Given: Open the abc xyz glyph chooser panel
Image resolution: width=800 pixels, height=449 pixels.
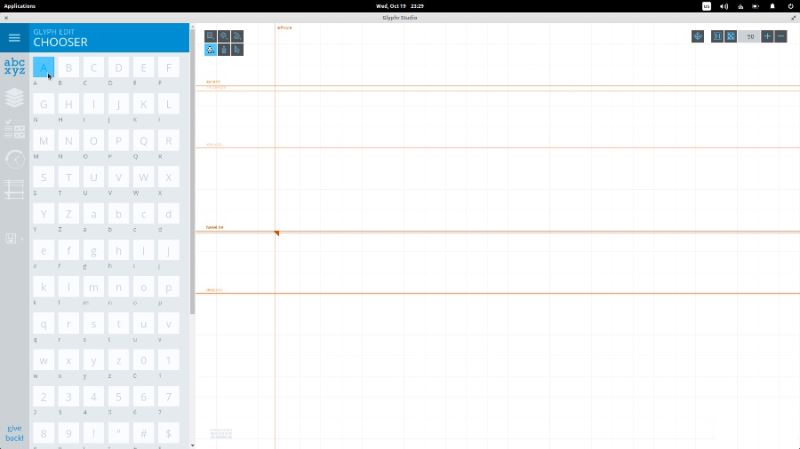Looking at the screenshot, I should pos(14,66).
